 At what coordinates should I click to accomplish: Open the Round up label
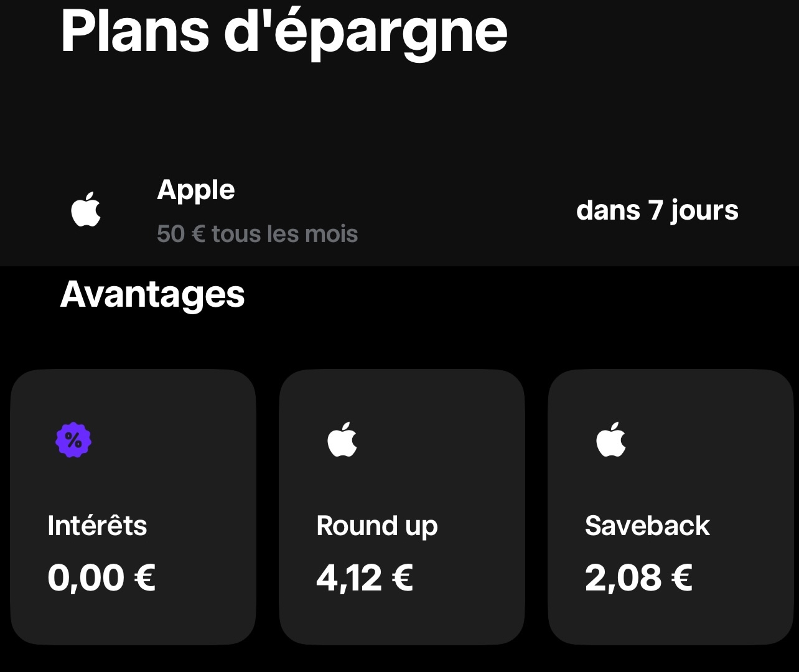377,526
